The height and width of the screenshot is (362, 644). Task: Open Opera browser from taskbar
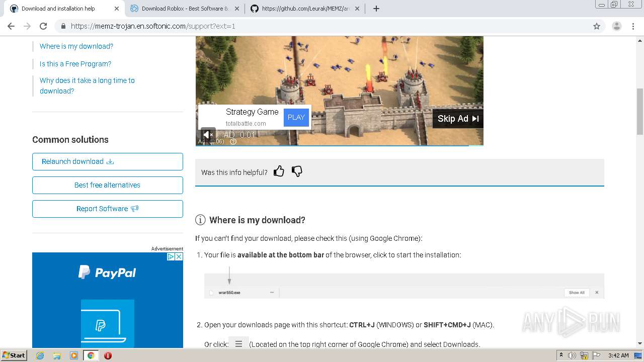(x=108, y=355)
